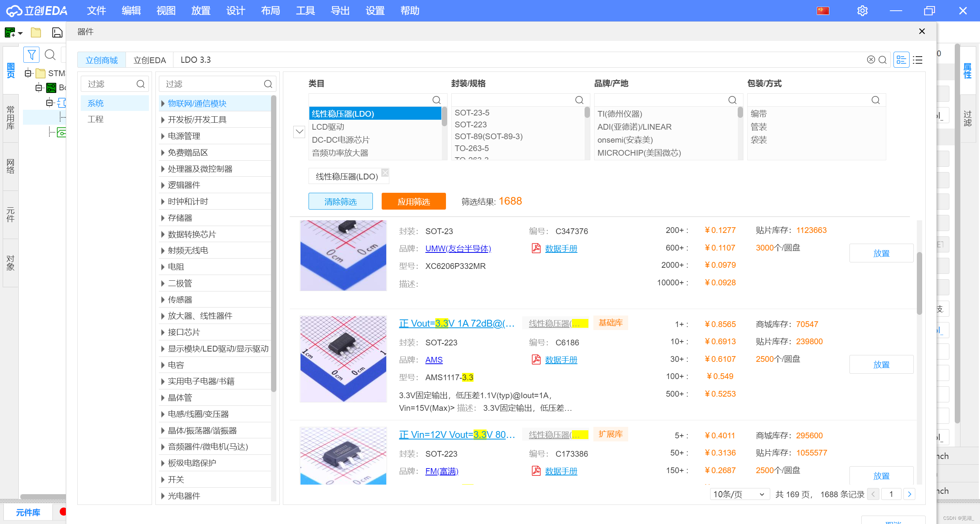Image resolution: width=980 pixels, height=524 pixels.
Task: Clear search text with circled X icon
Action: (871, 60)
